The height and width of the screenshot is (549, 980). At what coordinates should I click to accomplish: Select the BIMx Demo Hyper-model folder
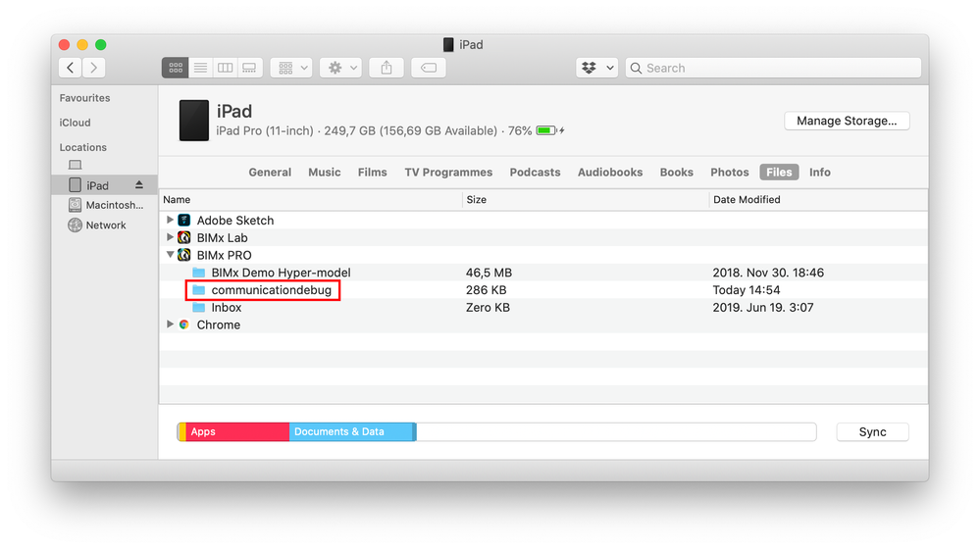[x=281, y=273]
